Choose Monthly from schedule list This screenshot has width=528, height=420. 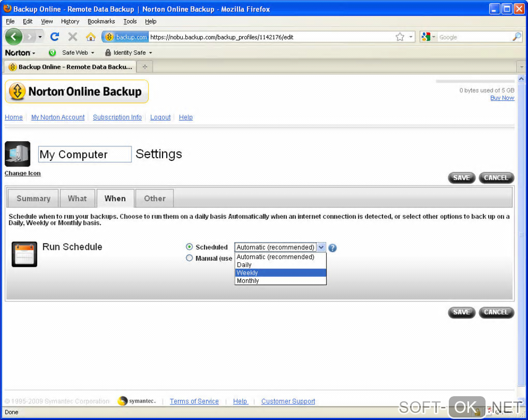coord(280,281)
